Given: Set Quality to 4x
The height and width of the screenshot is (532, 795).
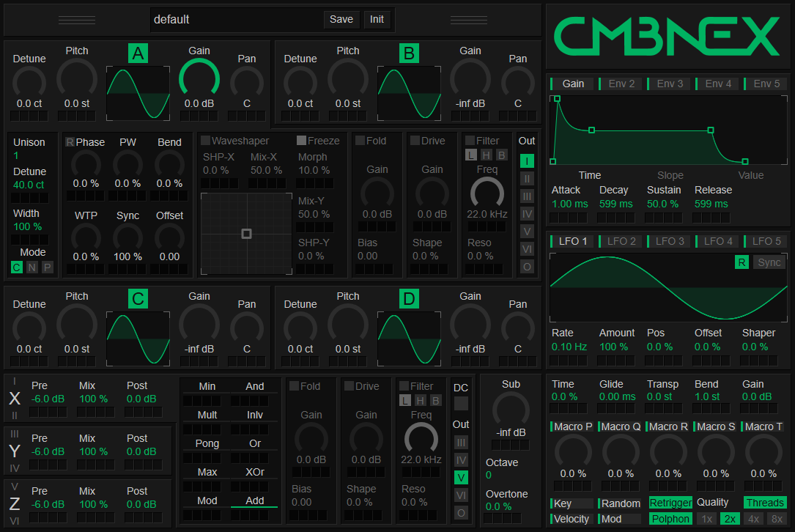Looking at the screenshot, I should click(754, 519).
